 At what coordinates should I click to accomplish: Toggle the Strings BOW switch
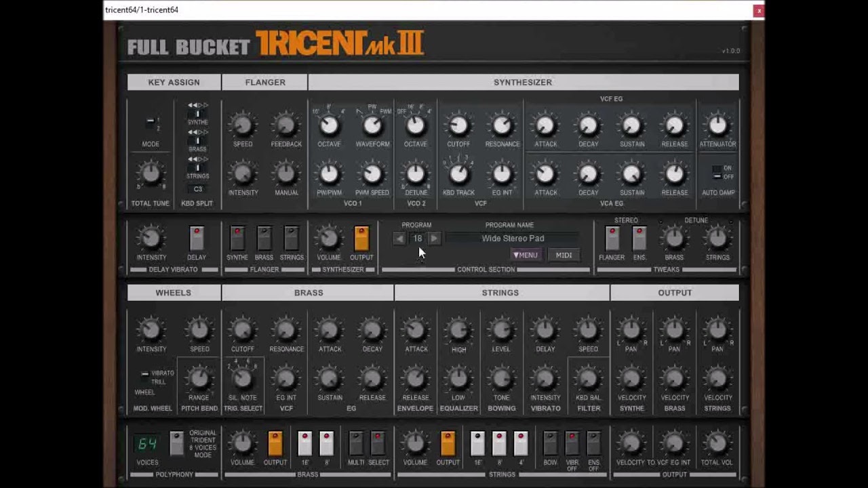point(550,443)
